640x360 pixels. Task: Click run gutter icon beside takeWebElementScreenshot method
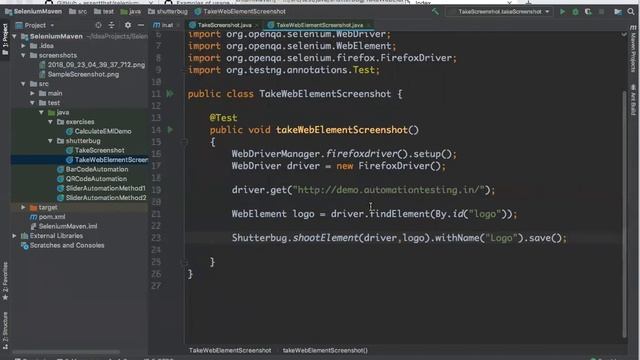coord(170,130)
